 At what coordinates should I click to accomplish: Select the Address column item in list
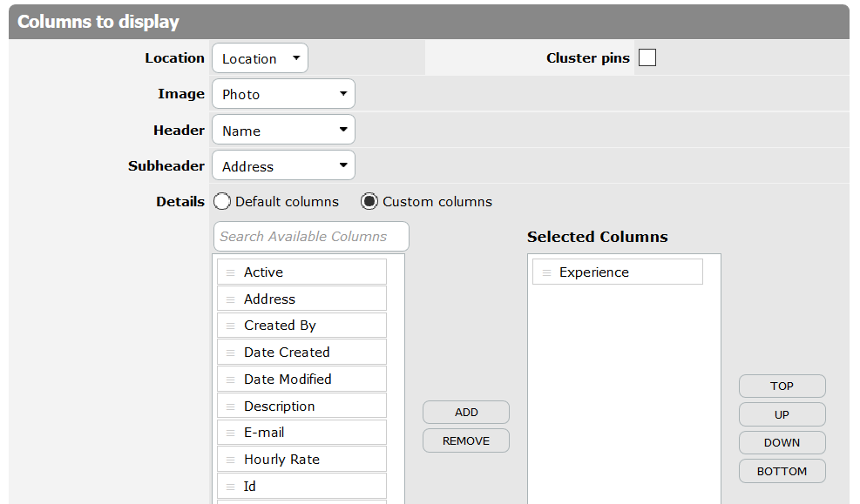(x=301, y=299)
